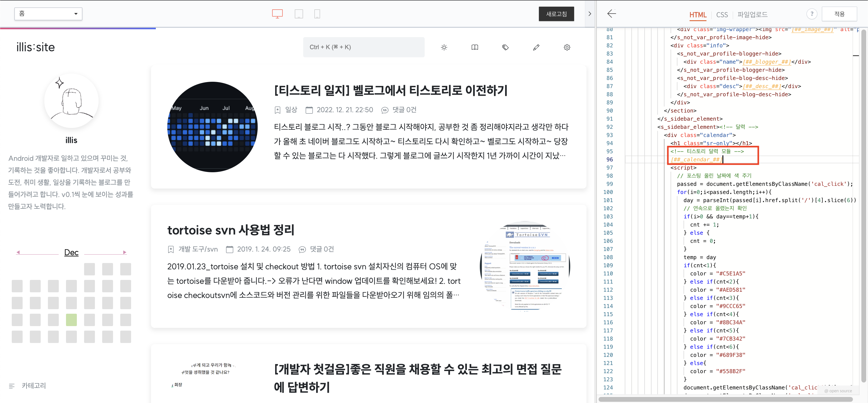This screenshot has height=403, width=868.
Task: Switch to mobile preview mode
Action: 317,14
